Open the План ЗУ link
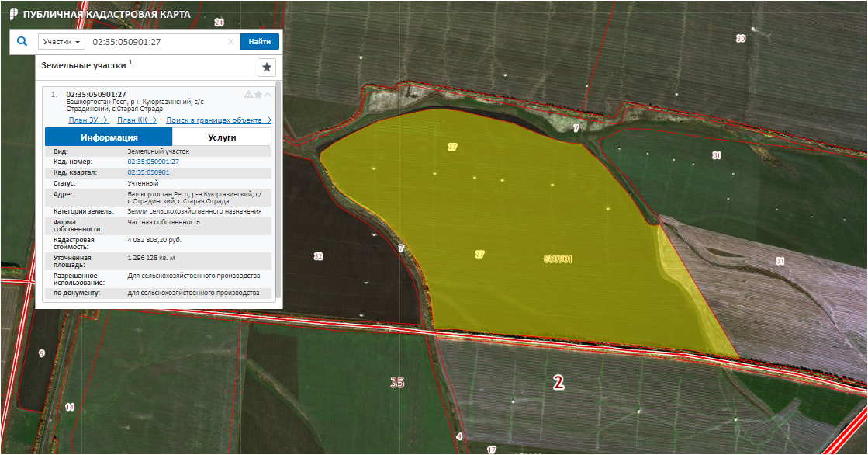The image size is (868, 455). 88,120
